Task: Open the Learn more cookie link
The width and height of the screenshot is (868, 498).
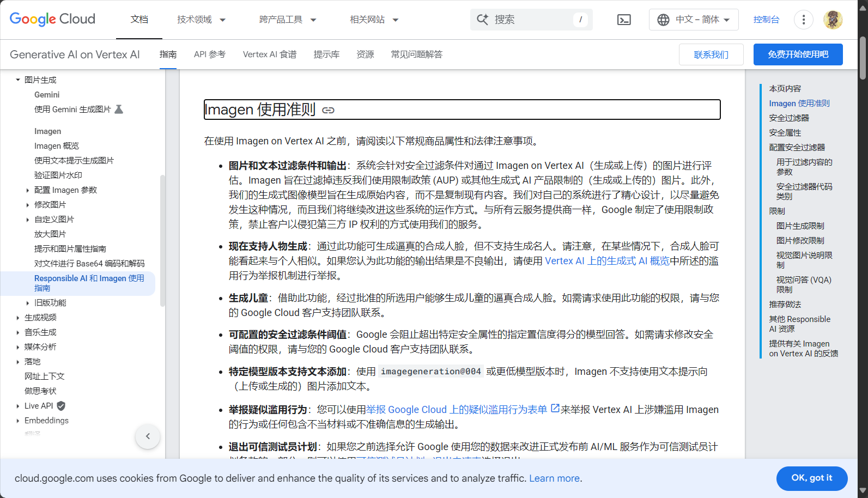Action: click(x=554, y=478)
